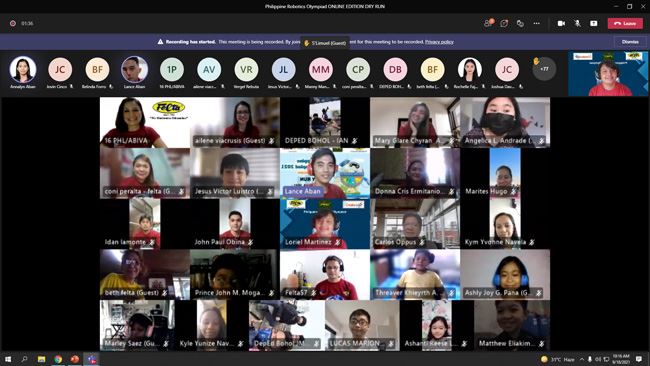Expand the +77 more participants overflow
Image resolution: width=650 pixels, height=366 pixels.
pyautogui.click(x=544, y=69)
